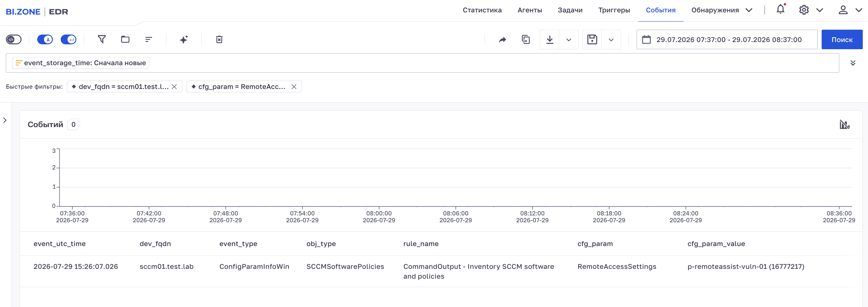Click the BI.ZONE EDR logo
Image resolution: width=868 pixels, height=307 pixels.
click(37, 12)
